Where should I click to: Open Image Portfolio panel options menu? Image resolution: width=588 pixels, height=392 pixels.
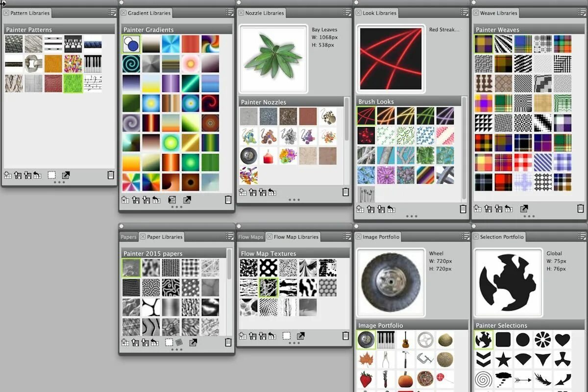click(465, 236)
